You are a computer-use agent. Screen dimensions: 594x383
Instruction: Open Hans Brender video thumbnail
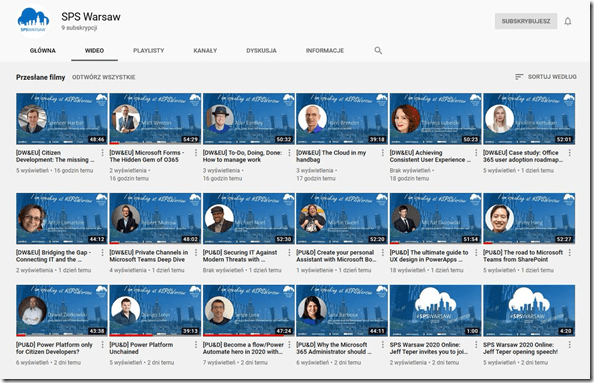click(x=342, y=119)
